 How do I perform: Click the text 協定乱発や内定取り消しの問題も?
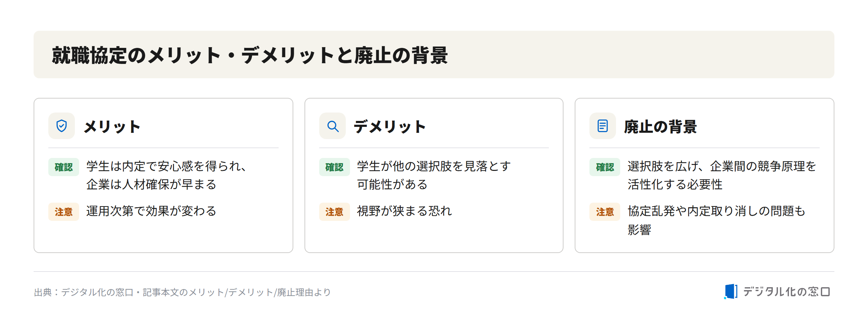click(x=716, y=211)
